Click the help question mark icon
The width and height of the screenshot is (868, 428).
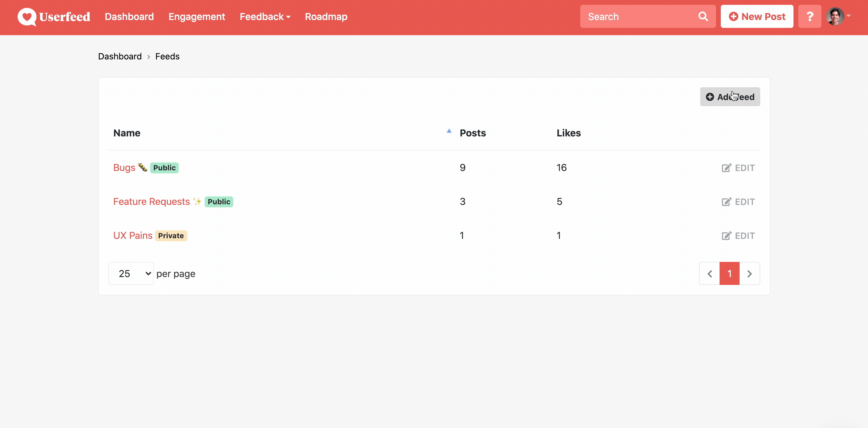810,16
